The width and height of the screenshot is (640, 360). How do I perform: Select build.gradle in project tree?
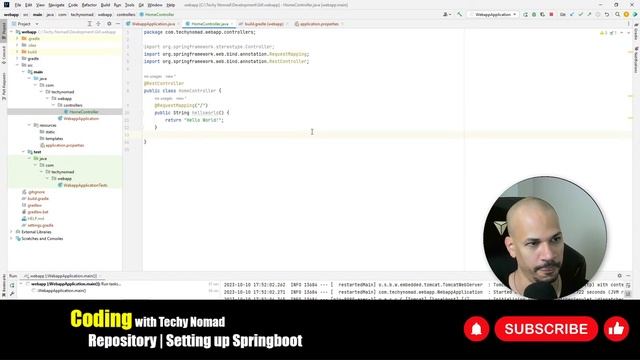coord(38,199)
